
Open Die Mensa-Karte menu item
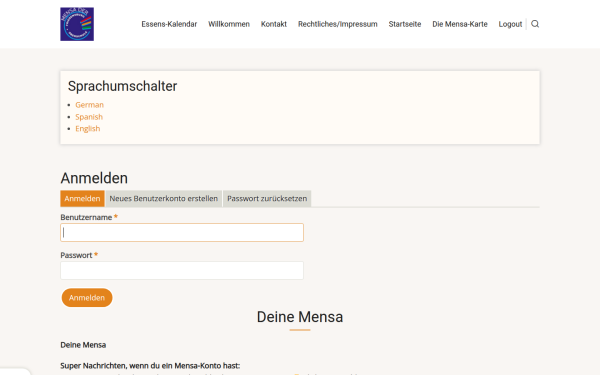(x=460, y=24)
